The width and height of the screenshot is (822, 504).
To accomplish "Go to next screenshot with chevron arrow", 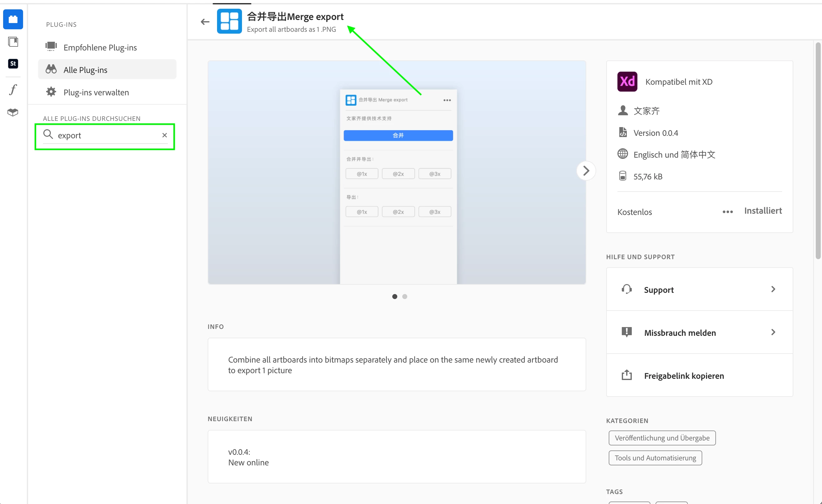I will pyautogui.click(x=586, y=171).
